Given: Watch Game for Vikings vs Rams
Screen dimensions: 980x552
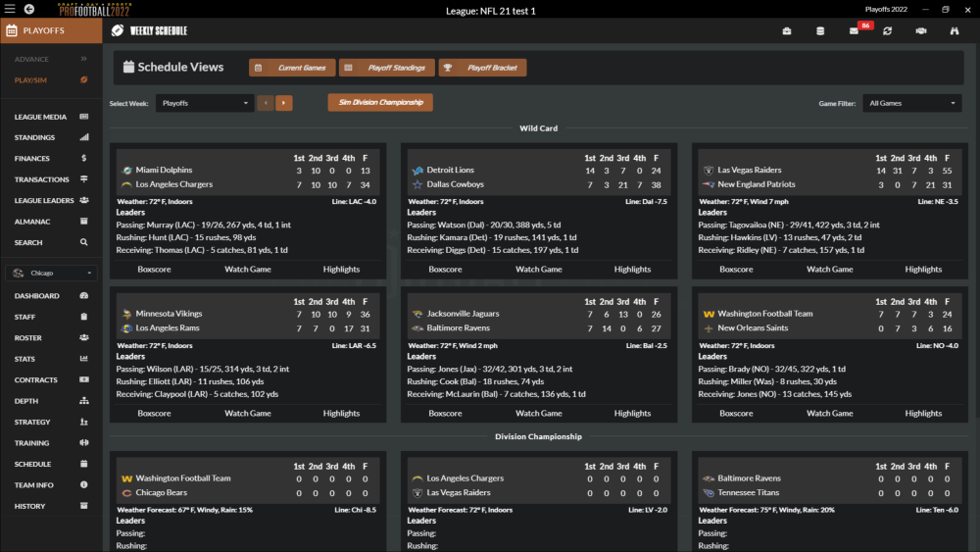Looking at the screenshot, I should coord(248,413).
